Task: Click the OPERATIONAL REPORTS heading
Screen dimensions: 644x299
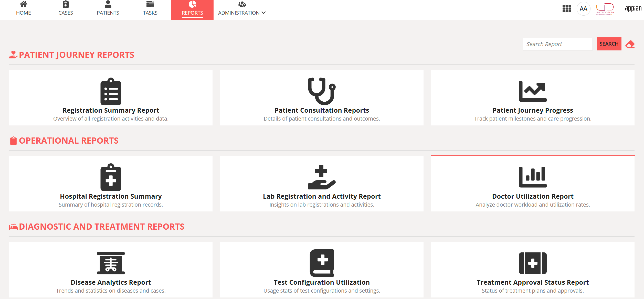Action: pyautogui.click(x=69, y=141)
